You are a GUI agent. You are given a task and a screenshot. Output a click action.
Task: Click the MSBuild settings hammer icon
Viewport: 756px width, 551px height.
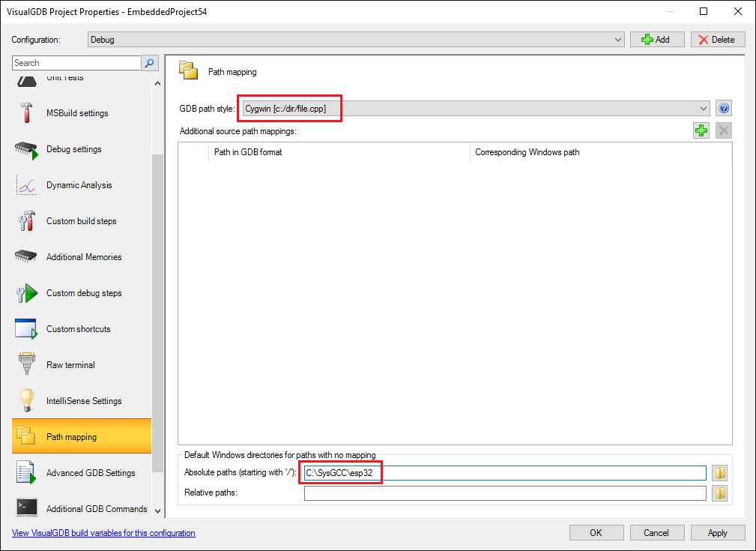pyautogui.click(x=26, y=113)
